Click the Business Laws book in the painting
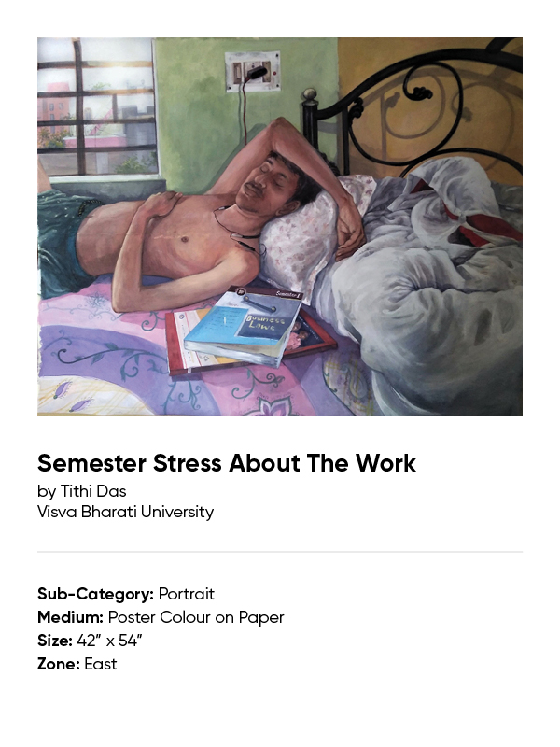560x747 pixels. (x=244, y=326)
